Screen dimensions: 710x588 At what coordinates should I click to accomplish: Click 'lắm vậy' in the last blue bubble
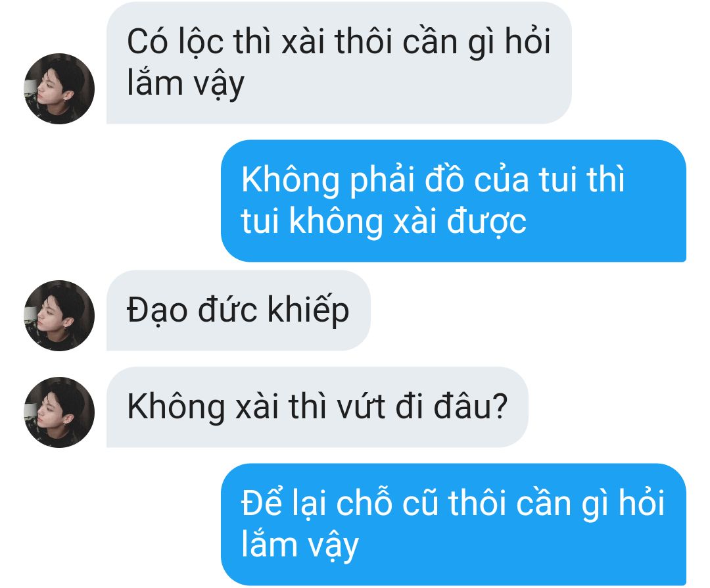[x=300, y=545]
